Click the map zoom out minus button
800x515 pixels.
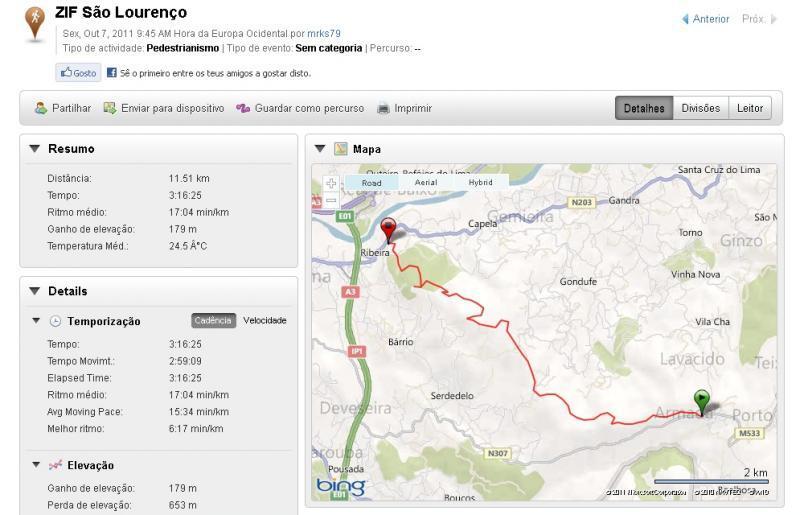pos(331,200)
